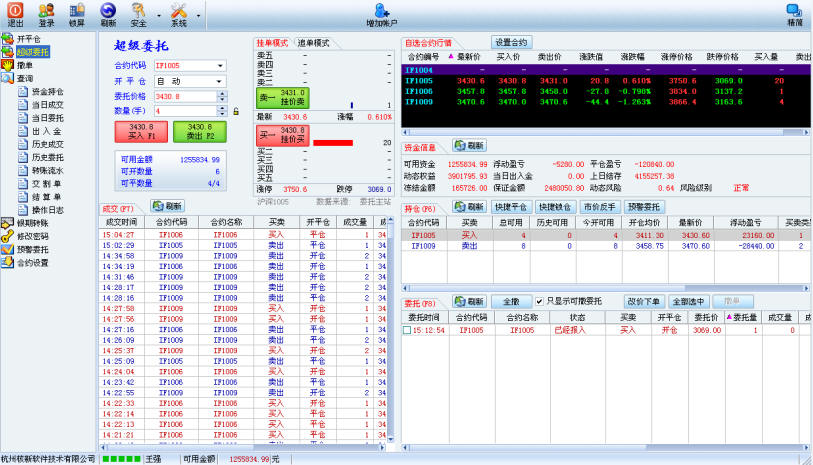Click the 增加账户 add account icon

381,14
